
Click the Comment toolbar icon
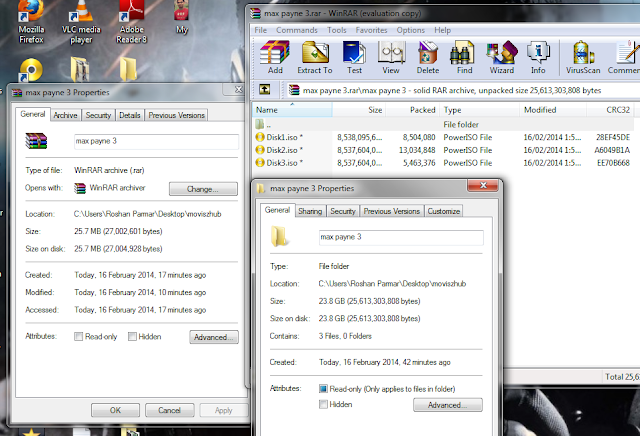[624, 57]
